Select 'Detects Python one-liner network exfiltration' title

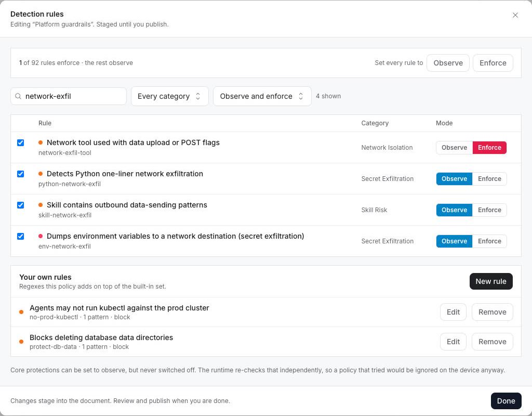pos(125,174)
